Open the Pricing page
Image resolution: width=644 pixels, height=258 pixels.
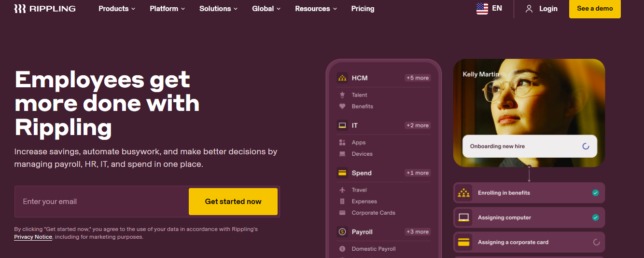pos(363,9)
